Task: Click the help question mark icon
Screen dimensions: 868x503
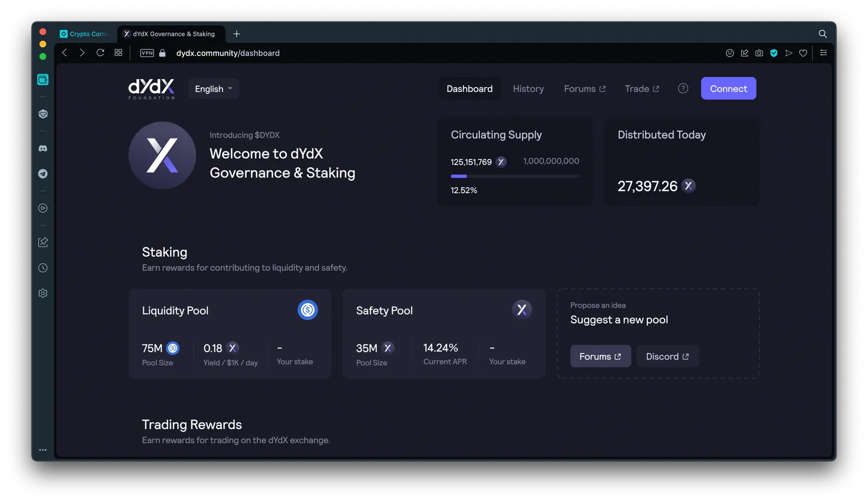Action: [683, 88]
